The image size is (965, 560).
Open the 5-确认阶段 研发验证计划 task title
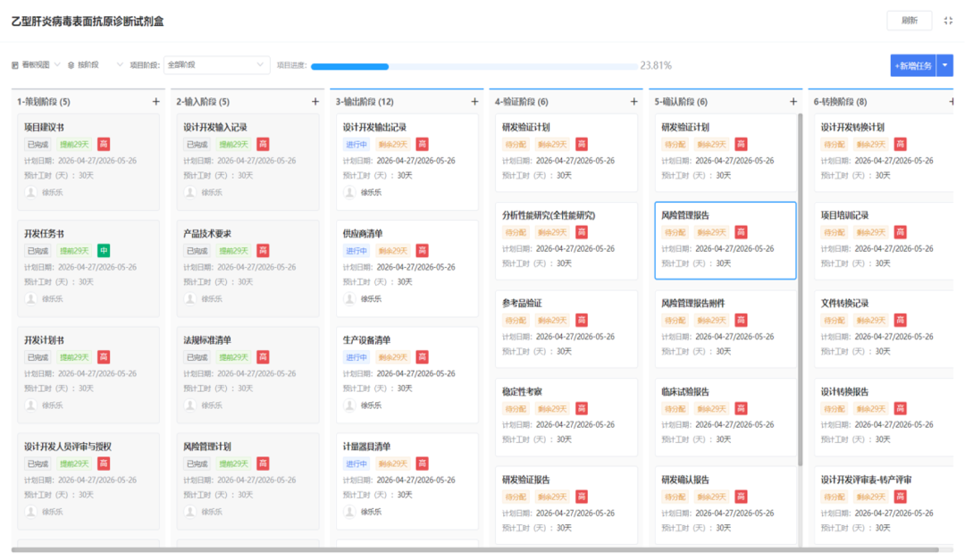pos(685,127)
